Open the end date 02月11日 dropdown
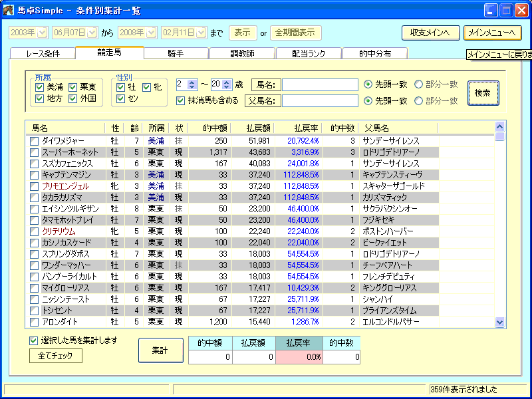Viewport: 532px width, 399px height. click(x=201, y=33)
